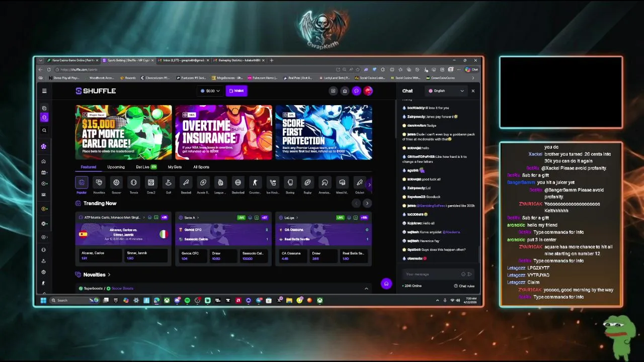The width and height of the screenshot is (644, 362).
Task: Open the Overtime Insurance banner
Action: pyautogui.click(x=223, y=132)
